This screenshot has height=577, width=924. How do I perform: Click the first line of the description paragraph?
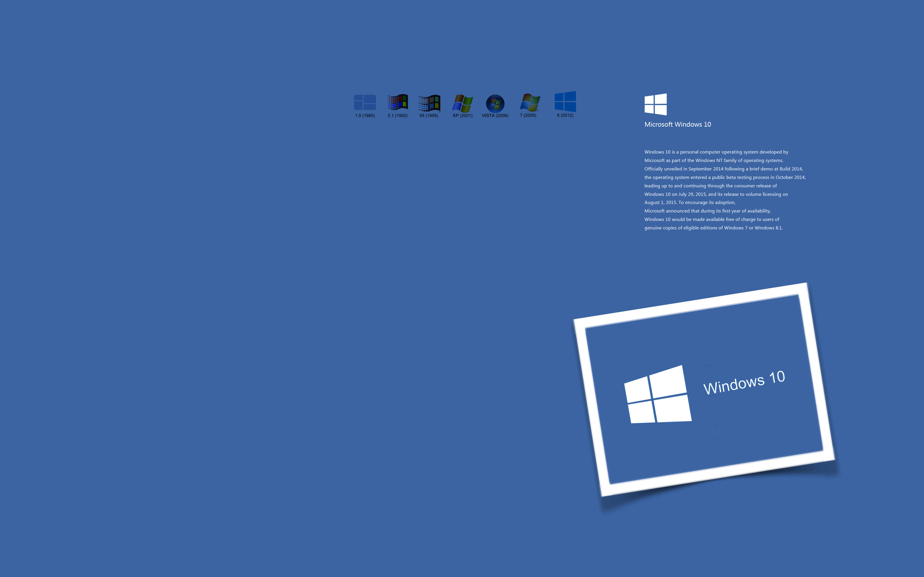pos(716,152)
